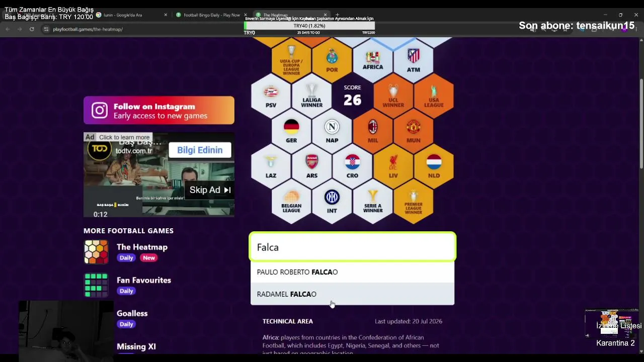The height and width of the screenshot is (362, 644).
Task: Click the Instagram logo icon
Action: [100, 111]
